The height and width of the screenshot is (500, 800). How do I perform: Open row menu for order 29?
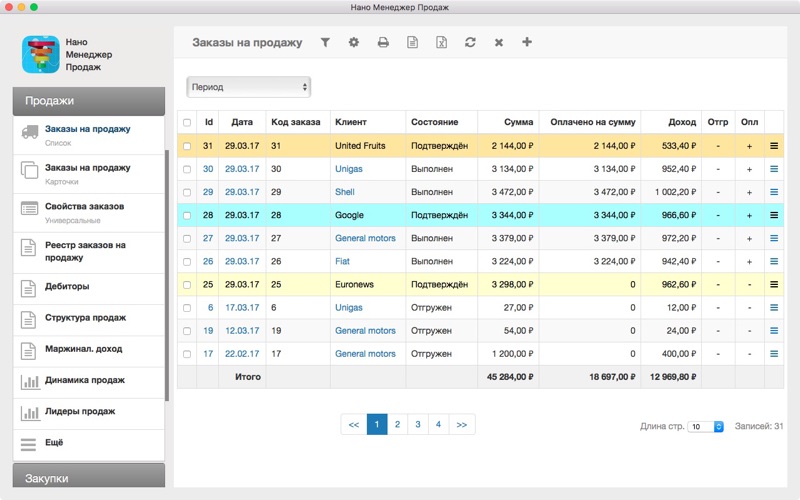tap(774, 192)
